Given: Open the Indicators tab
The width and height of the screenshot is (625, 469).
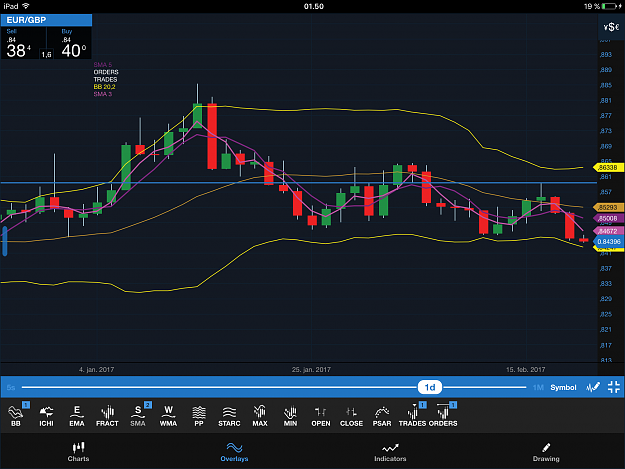Looking at the screenshot, I should [x=390, y=452].
